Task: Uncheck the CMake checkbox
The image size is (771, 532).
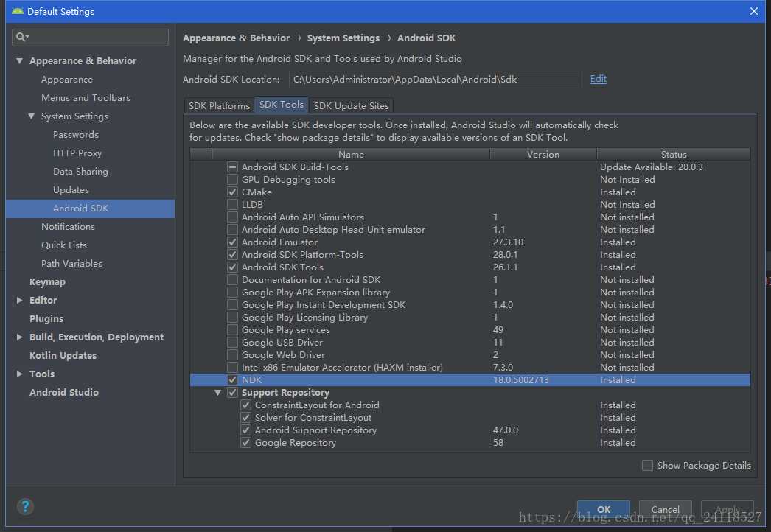Action: (233, 192)
